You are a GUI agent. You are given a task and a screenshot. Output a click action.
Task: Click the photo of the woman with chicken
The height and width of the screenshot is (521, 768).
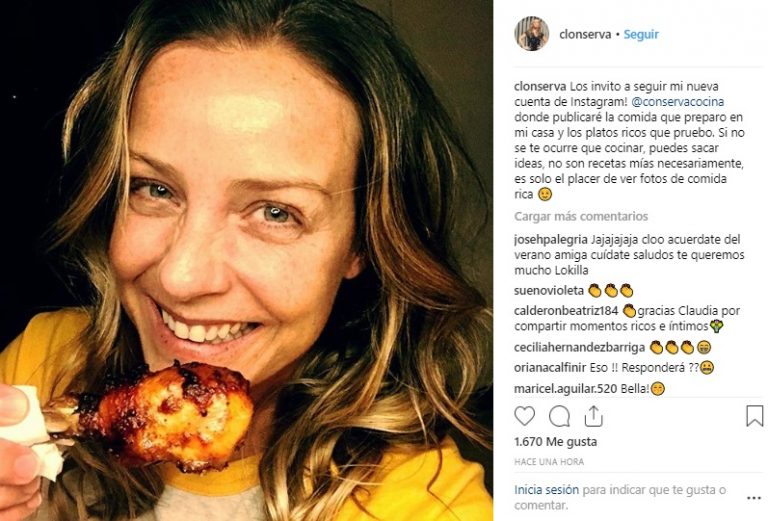coord(246,260)
